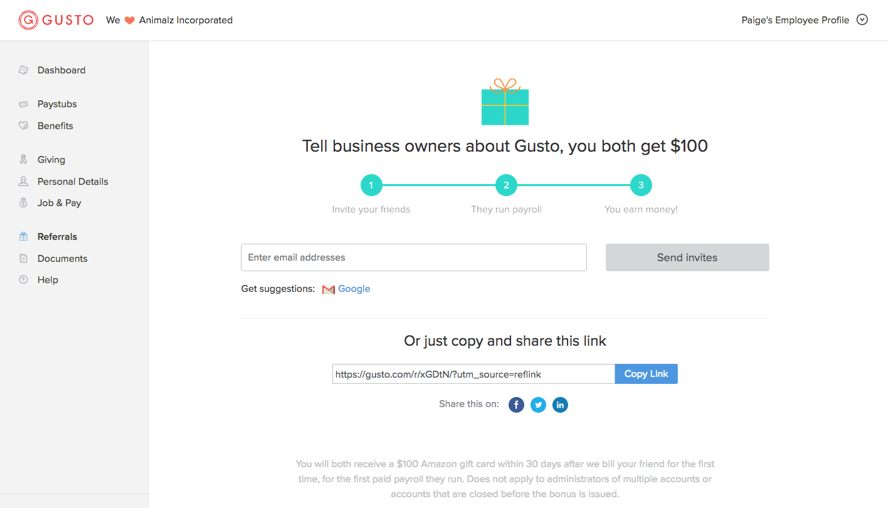Open the Job & Pay section

pos(59,203)
